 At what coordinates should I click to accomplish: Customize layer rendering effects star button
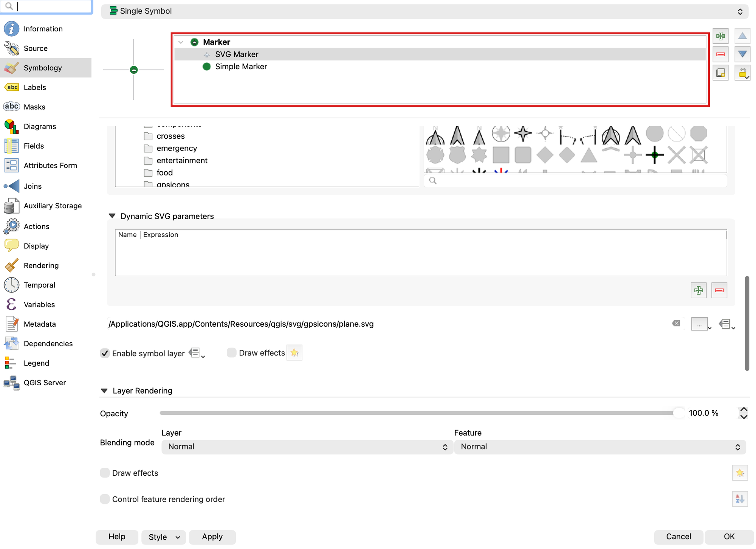click(x=740, y=473)
